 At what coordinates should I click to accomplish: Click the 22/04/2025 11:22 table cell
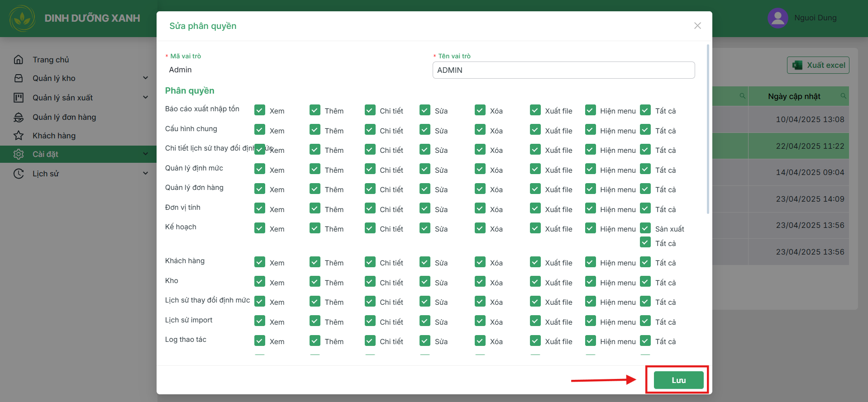pos(798,146)
